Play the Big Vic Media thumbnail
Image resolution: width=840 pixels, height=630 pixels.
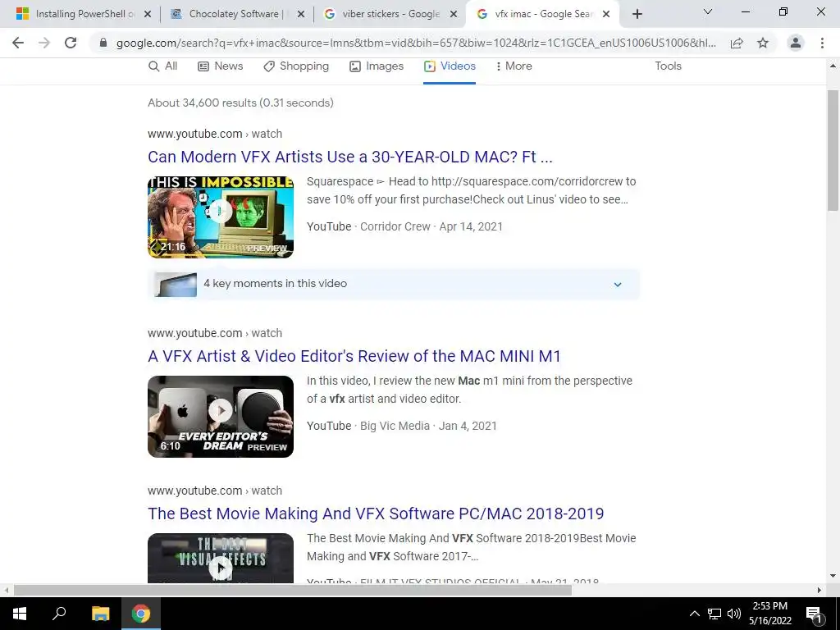221,416
